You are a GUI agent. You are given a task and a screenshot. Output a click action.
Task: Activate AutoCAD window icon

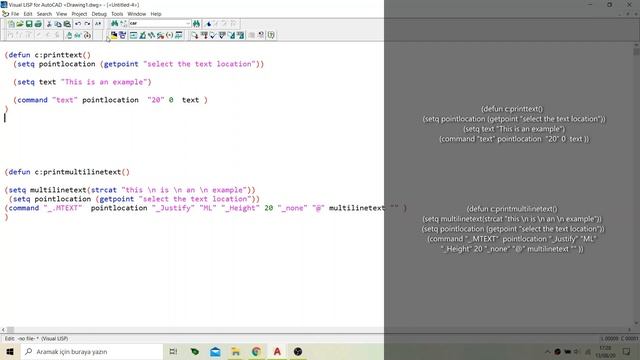114,35
